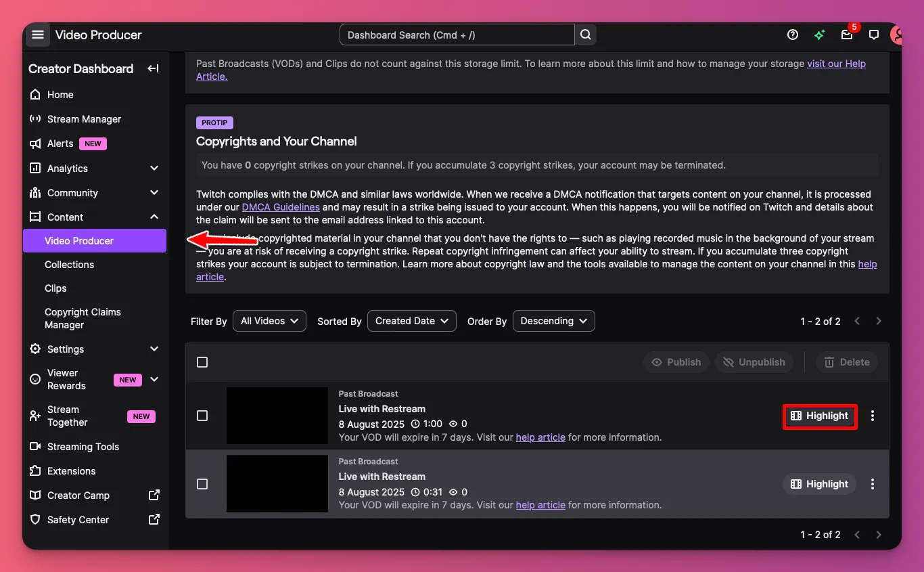Viewport: 924px width, 572px height.
Task: Go to Clips in the sidebar
Action: (55, 288)
